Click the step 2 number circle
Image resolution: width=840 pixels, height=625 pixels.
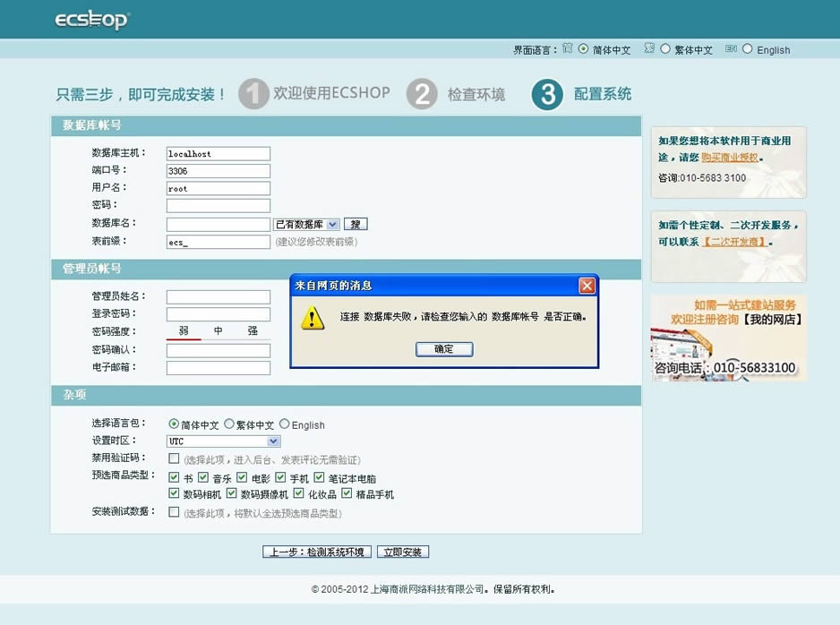click(x=422, y=94)
